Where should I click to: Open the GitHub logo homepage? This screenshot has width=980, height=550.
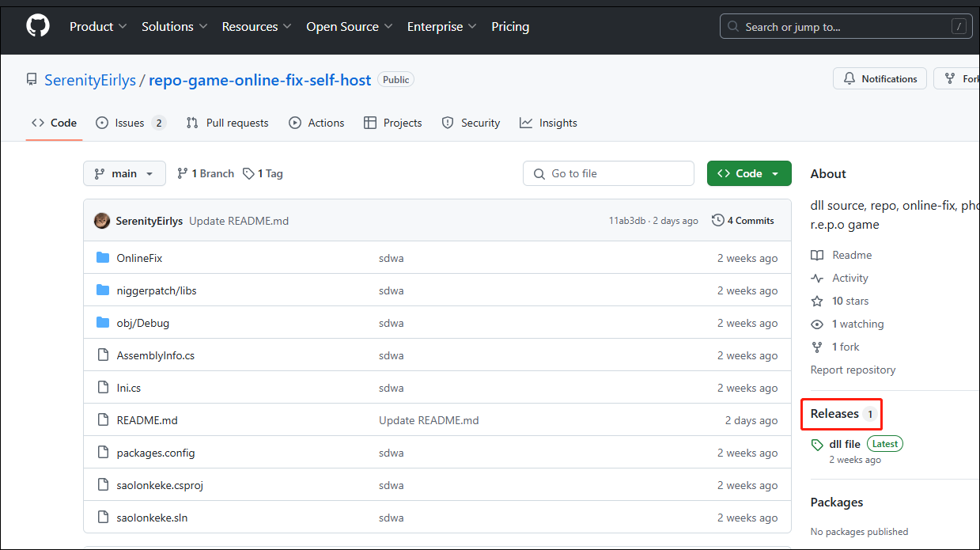click(x=38, y=26)
